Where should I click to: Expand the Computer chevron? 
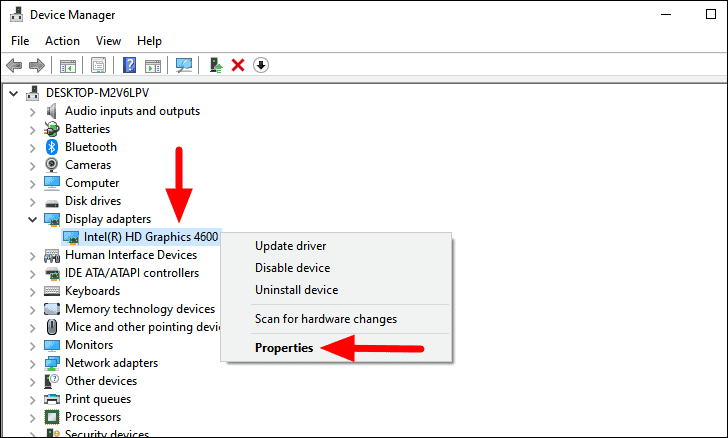click(32, 184)
